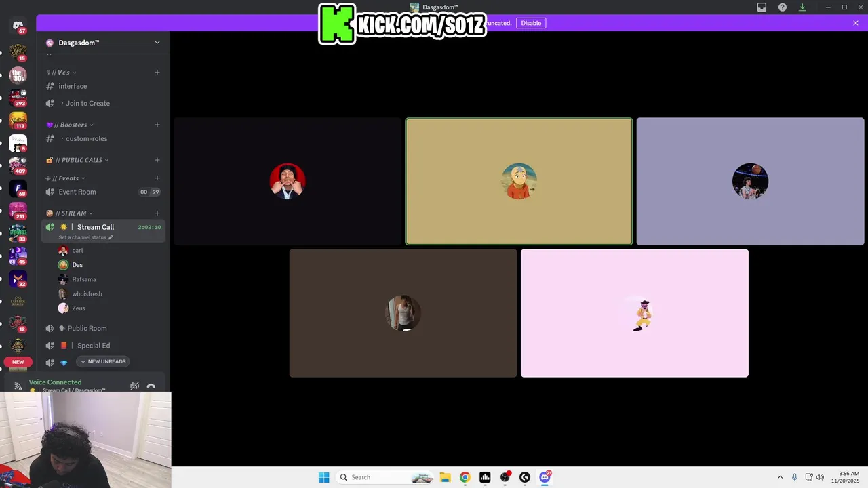The height and width of the screenshot is (488, 868).
Task: Join the Public Room voice channel
Action: click(x=102, y=328)
